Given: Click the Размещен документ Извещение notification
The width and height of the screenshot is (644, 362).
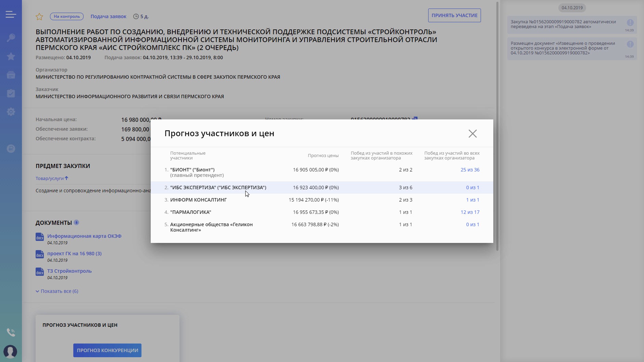Looking at the screenshot, I should click(572, 49).
